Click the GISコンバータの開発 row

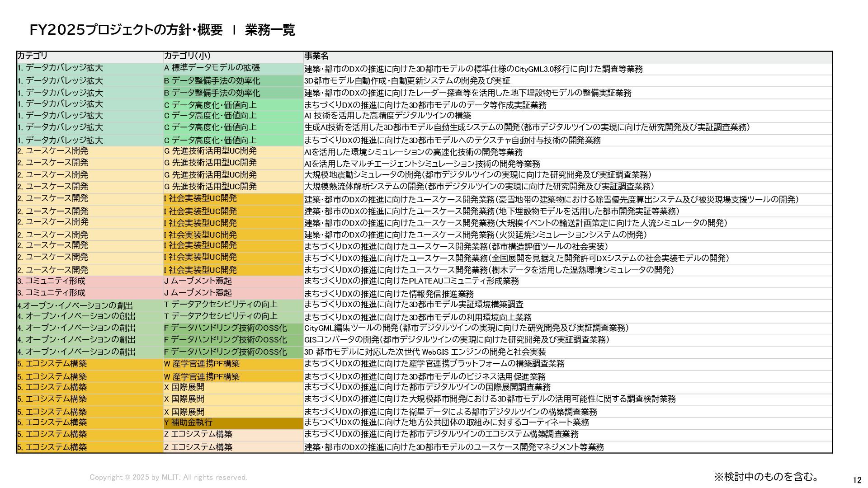[457, 340]
